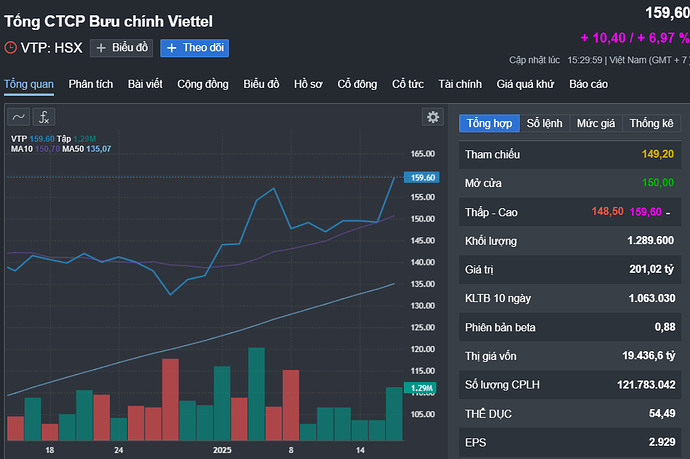Click the plus icon on Theo dõi button
Viewport: 690px width, 459px height.
[171, 47]
